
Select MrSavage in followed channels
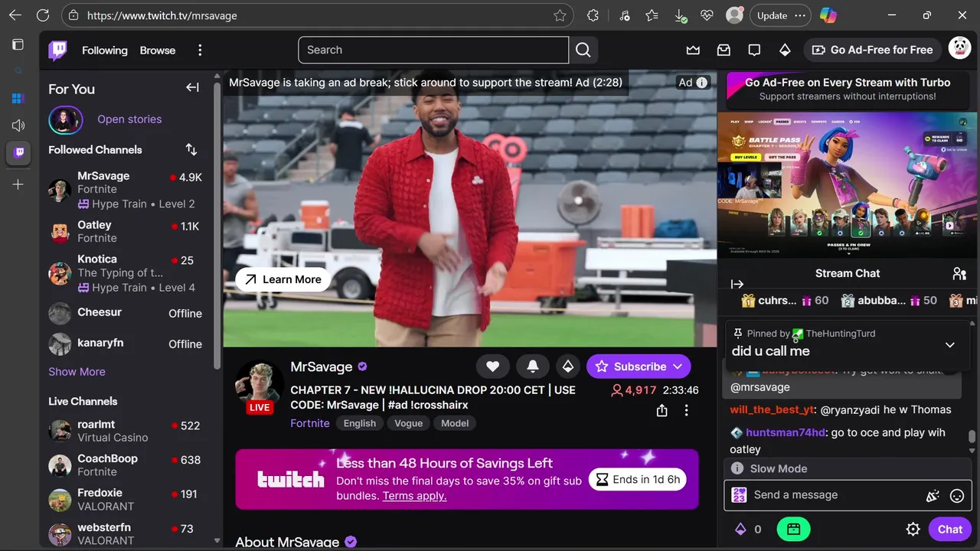click(x=126, y=190)
